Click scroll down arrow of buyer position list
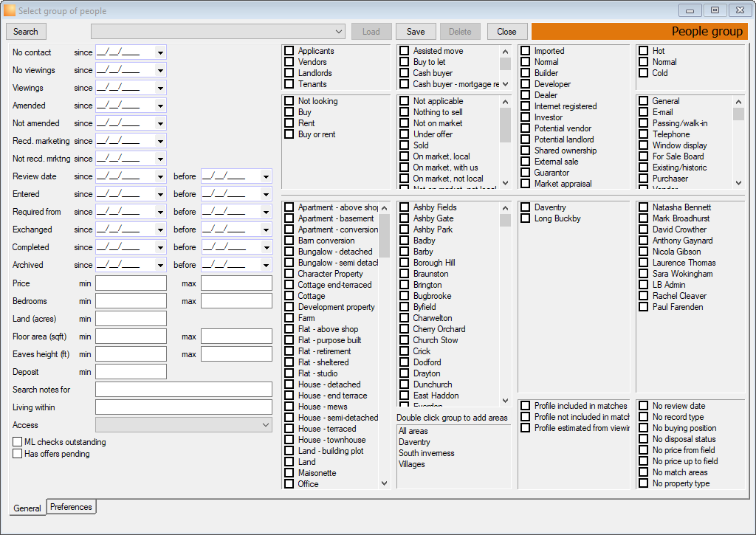756x535 pixels. (x=505, y=84)
